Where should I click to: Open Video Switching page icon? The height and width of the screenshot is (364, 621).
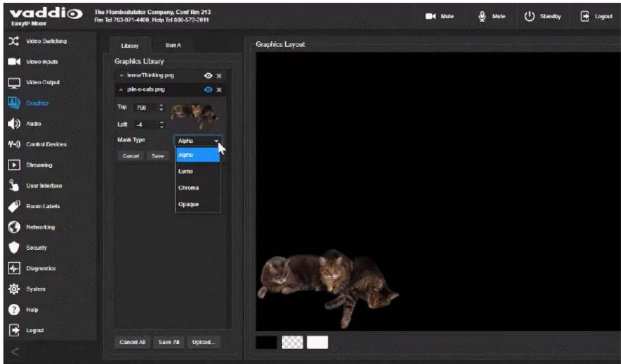pyautogui.click(x=14, y=41)
